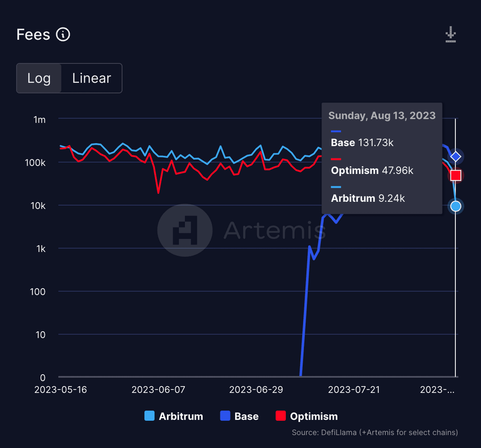481x448 pixels.
Task: Click the red square Optimism data marker
Action: pos(456,175)
